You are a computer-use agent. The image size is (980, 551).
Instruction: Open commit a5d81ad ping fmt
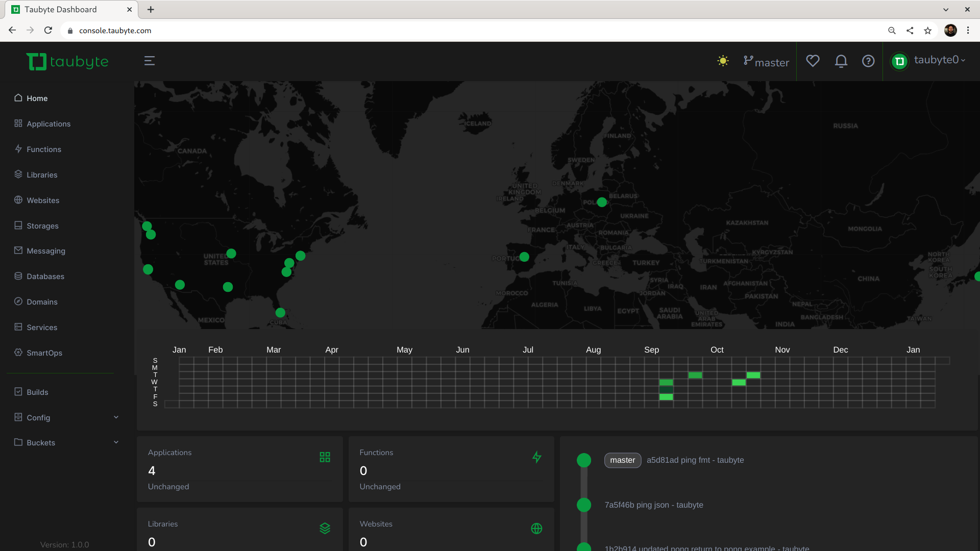pyautogui.click(x=695, y=460)
